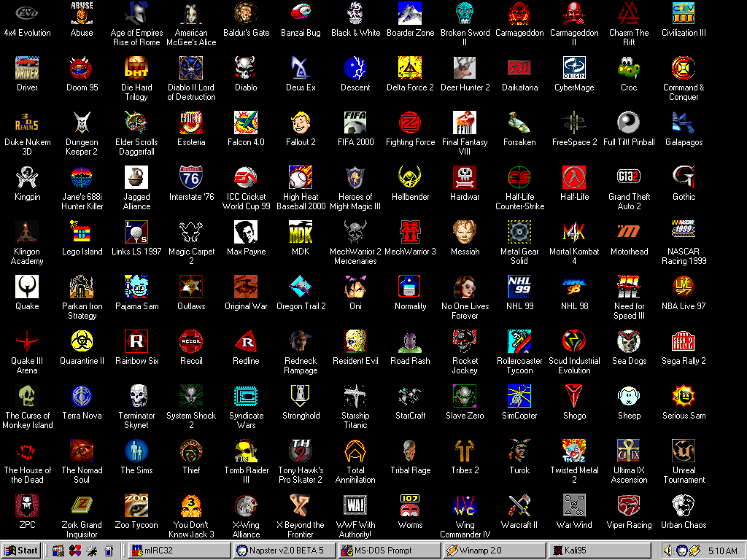
Task: Click the Rollercoaster Tycoon icon
Action: 519,341
